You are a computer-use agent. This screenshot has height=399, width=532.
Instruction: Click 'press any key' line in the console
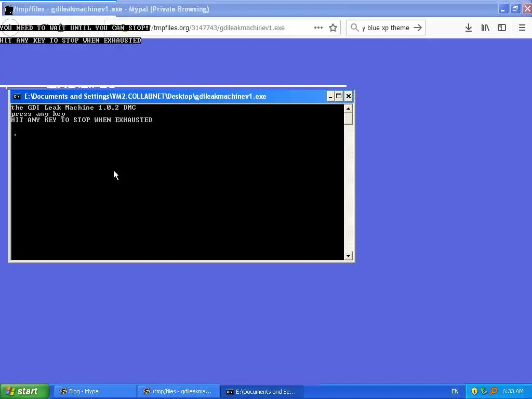[38, 114]
